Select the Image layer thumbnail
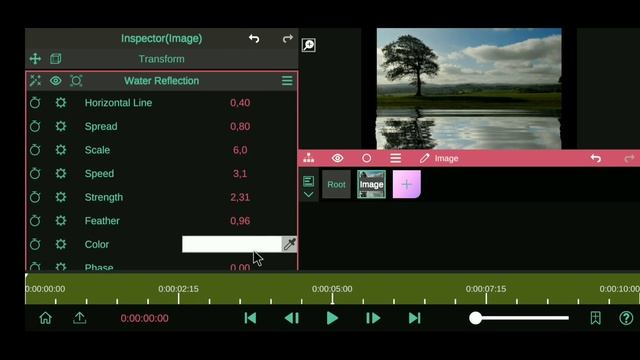This screenshot has width=640, height=360. (x=371, y=184)
